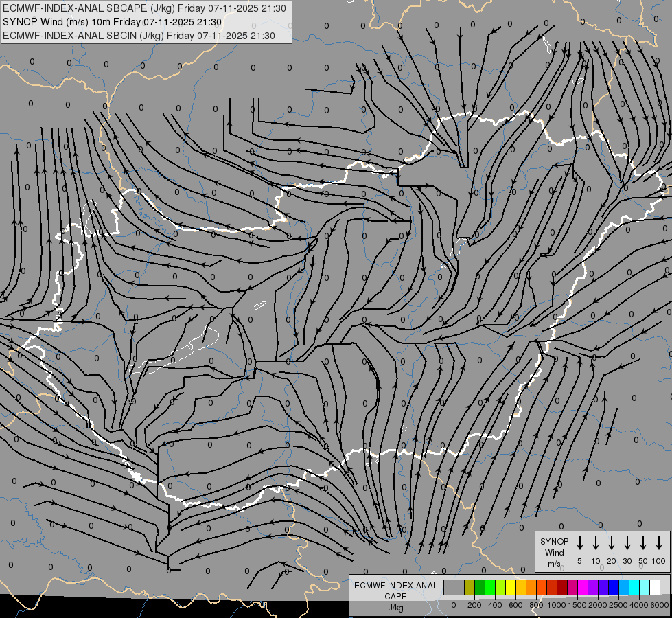The image size is (672, 618).
Task: Choose the amber swatch right of the 600 tick
Action: pyautogui.click(x=521, y=587)
